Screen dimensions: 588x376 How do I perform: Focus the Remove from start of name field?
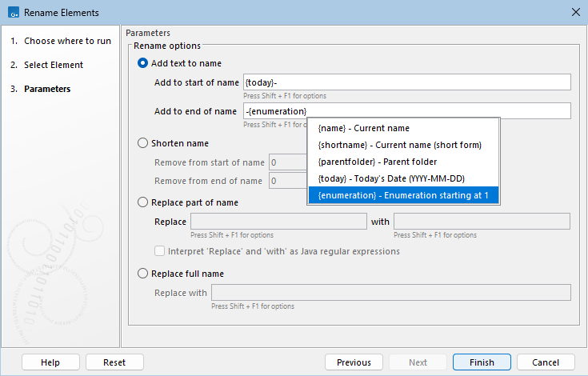pos(288,162)
